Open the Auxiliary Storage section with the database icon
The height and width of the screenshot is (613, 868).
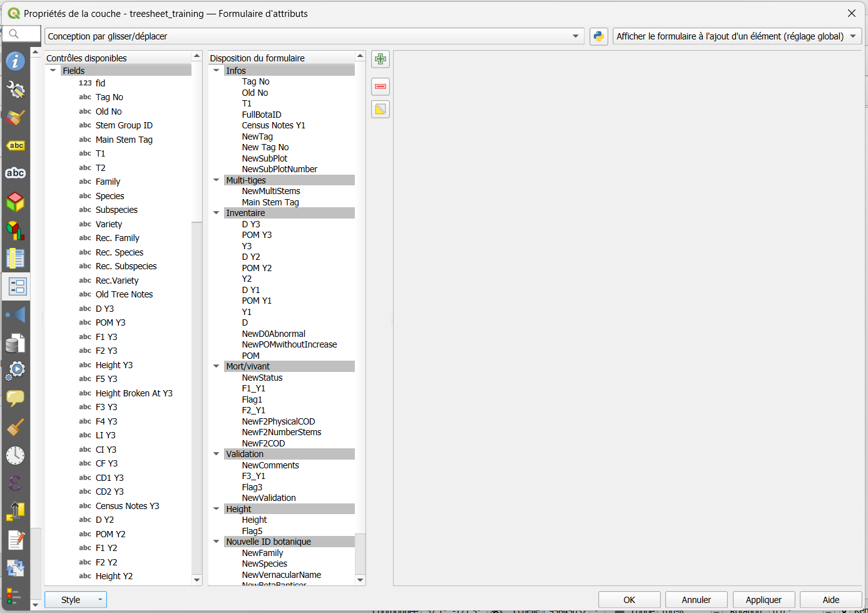pos(16,343)
